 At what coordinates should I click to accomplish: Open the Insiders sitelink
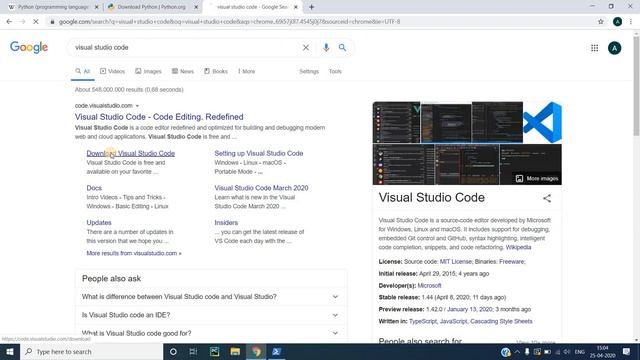[x=226, y=223]
